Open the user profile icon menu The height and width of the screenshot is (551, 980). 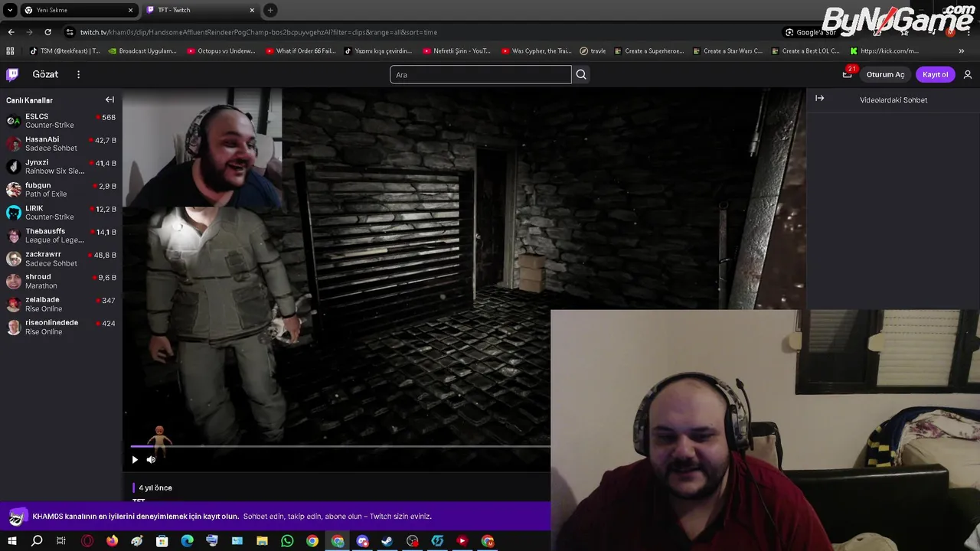tap(968, 74)
